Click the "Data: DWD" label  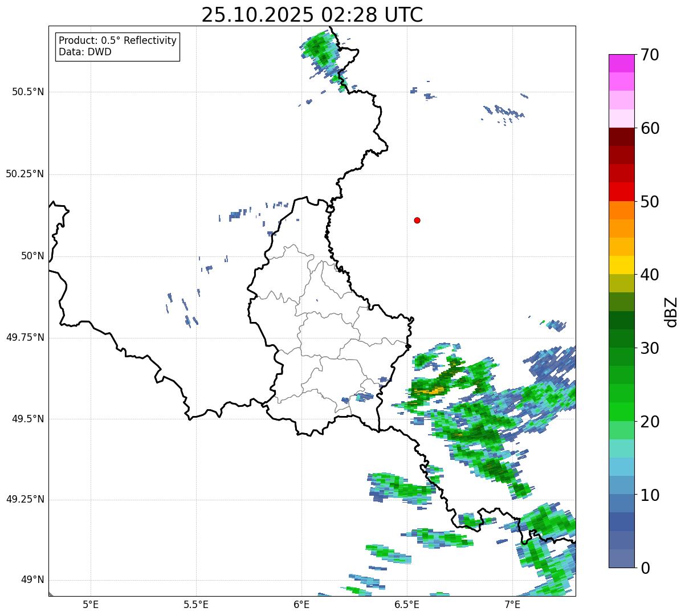[85, 52]
